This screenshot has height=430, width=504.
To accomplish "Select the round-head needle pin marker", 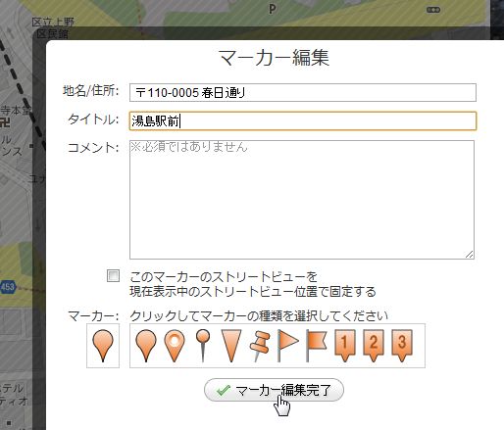I will [x=203, y=346].
